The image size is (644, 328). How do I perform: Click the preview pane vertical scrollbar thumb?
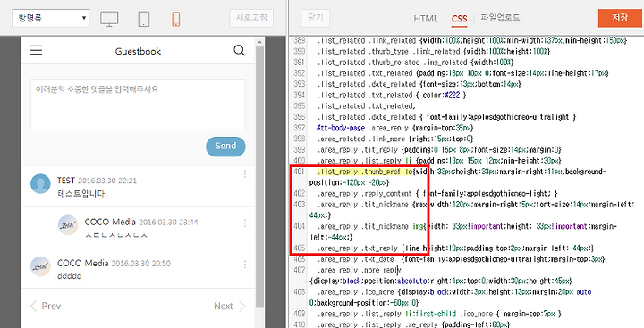[x=259, y=177]
